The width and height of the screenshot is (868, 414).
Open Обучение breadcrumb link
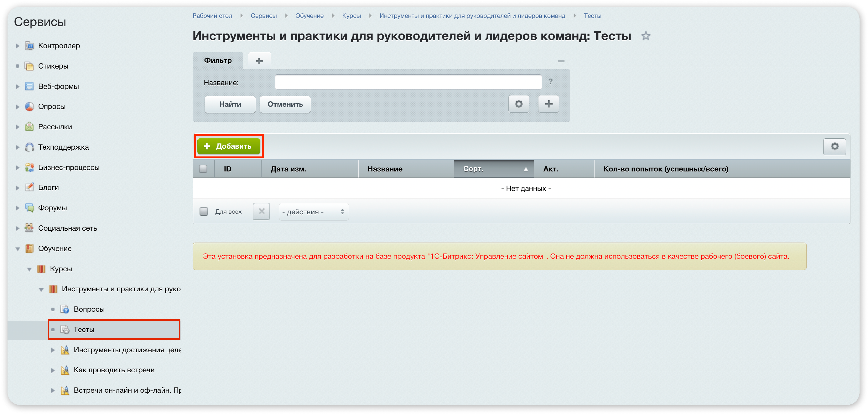309,15
